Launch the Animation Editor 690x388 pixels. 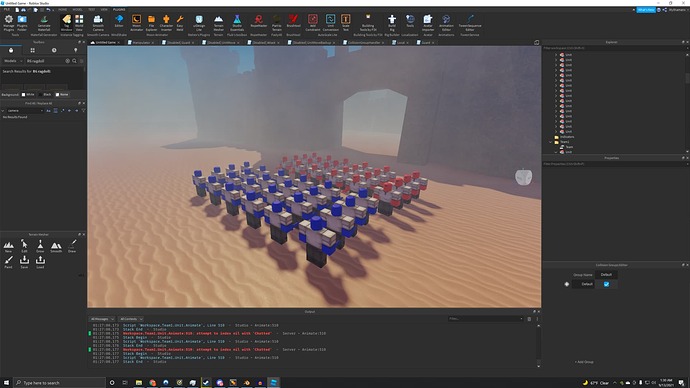pos(446,22)
